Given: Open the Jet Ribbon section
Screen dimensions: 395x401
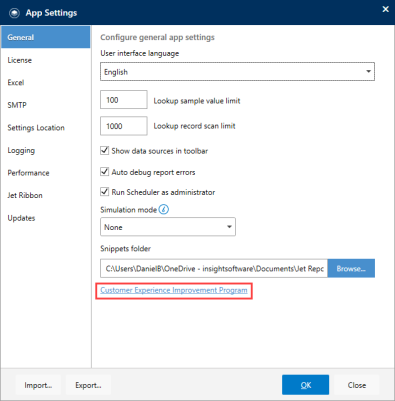Looking at the screenshot, I should coord(25,195).
